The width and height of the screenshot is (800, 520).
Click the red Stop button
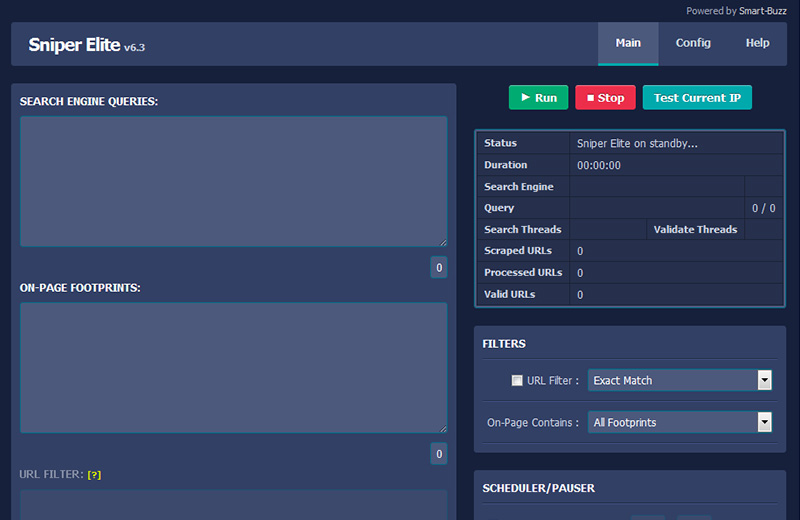coord(605,97)
